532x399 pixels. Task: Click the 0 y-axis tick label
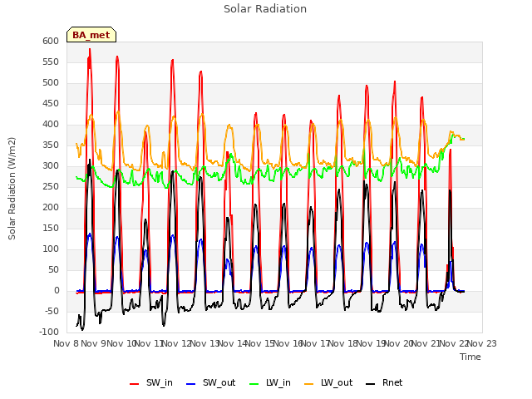coord(57,291)
